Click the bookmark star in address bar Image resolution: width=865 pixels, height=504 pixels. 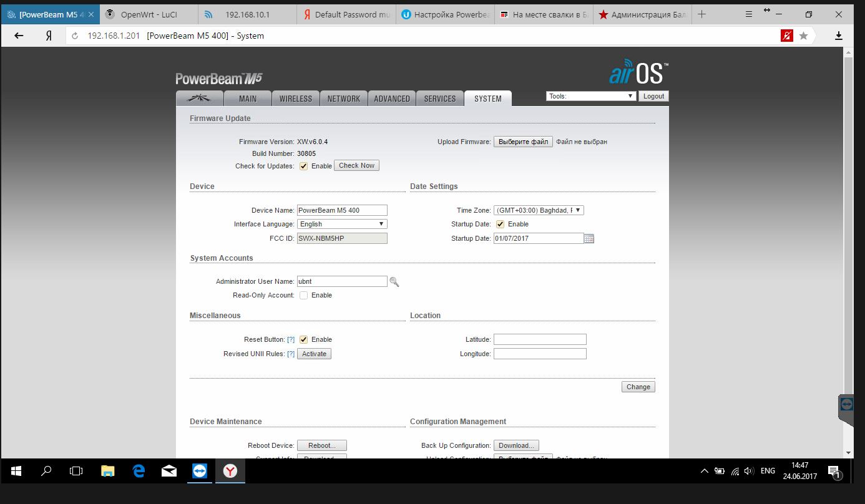804,36
